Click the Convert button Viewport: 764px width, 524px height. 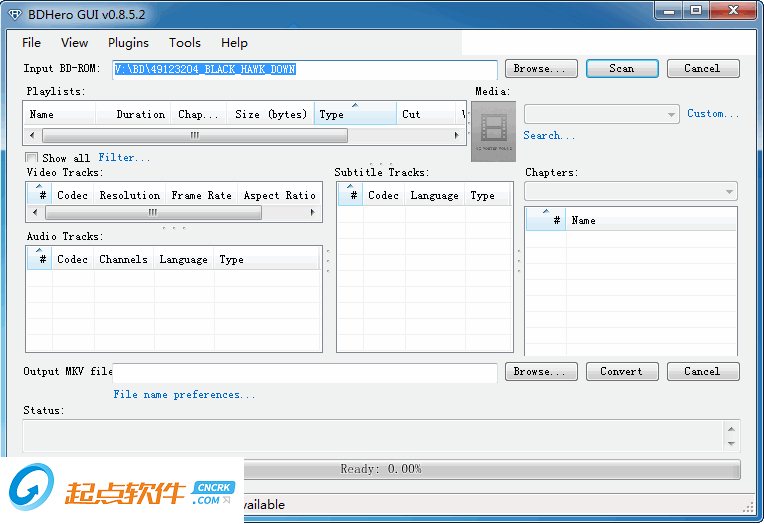[x=621, y=371]
